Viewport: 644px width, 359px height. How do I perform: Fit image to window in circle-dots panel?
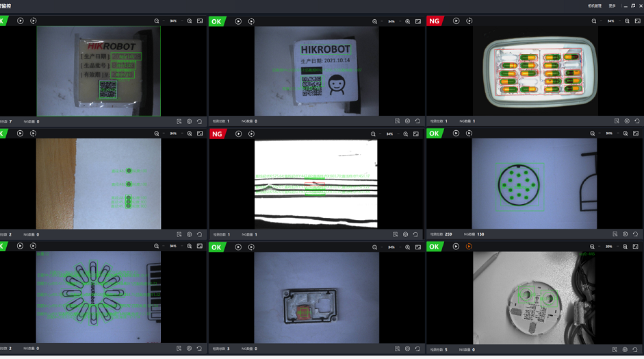click(x=636, y=134)
